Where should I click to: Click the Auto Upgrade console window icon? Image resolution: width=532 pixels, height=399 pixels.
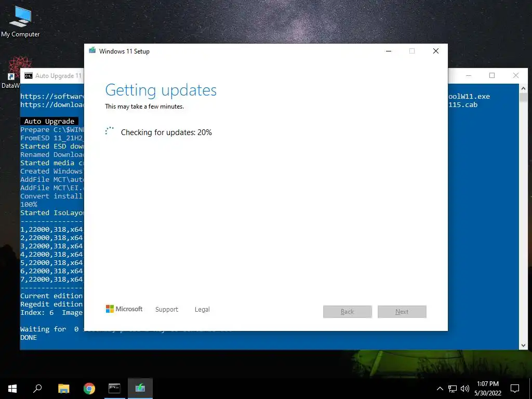tap(29, 76)
